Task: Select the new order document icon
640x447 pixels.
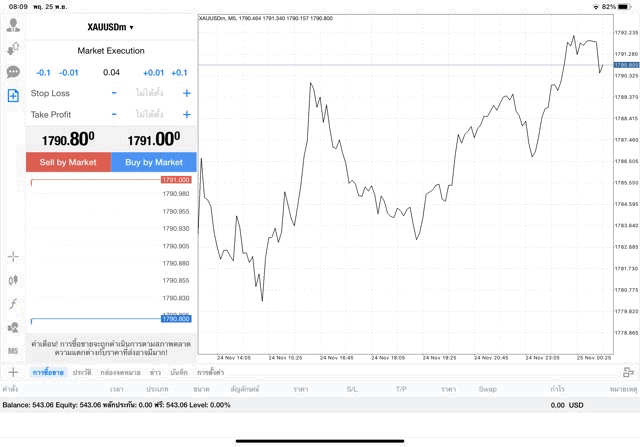Action: (14, 96)
